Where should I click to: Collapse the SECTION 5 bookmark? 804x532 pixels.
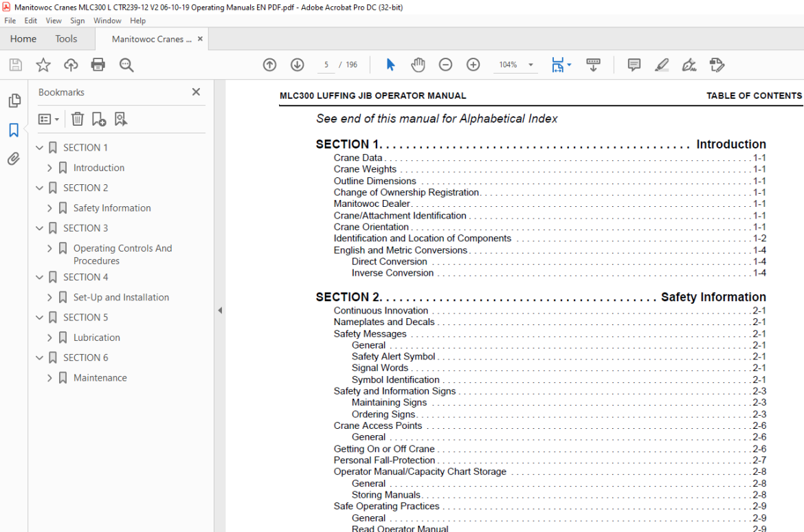(39, 318)
